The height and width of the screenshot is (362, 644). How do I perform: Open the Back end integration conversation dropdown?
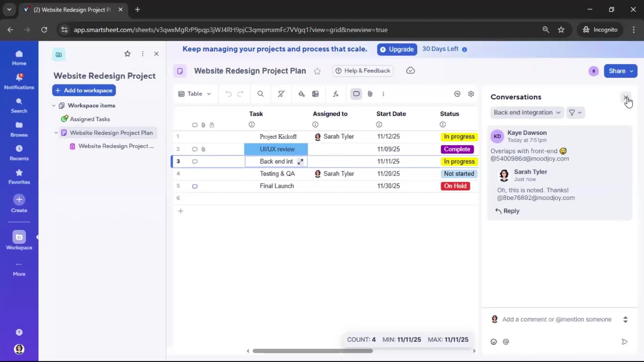coord(527,113)
